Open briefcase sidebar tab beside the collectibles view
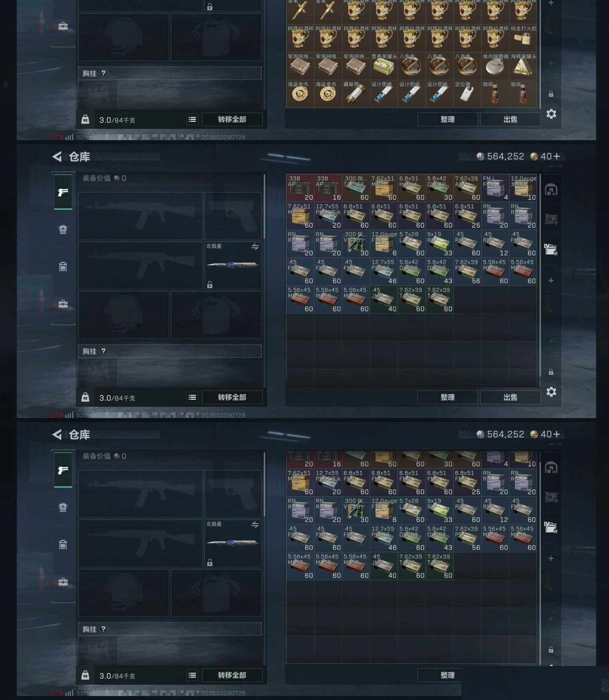The image size is (609, 700). (63, 26)
